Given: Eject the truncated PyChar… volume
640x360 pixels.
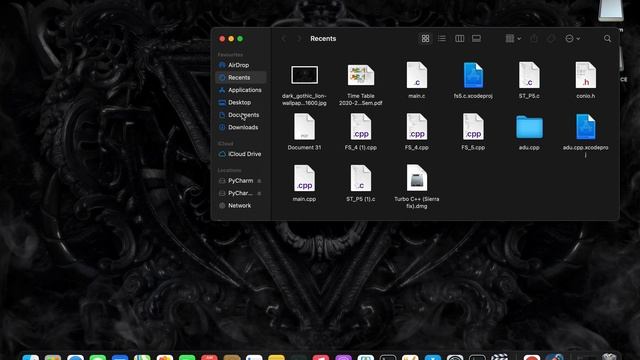Looking at the screenshot, I should (259, 193).
